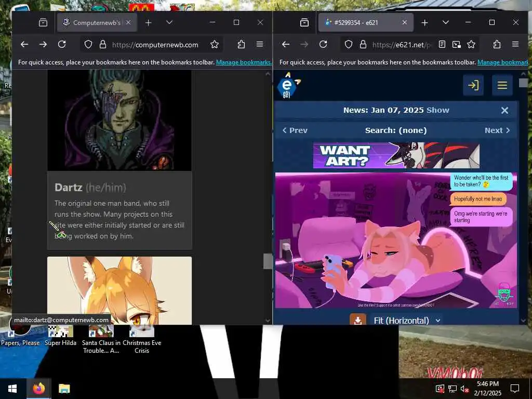
Task: Open Extensions in the e621 window
Action: coord(497,45)
